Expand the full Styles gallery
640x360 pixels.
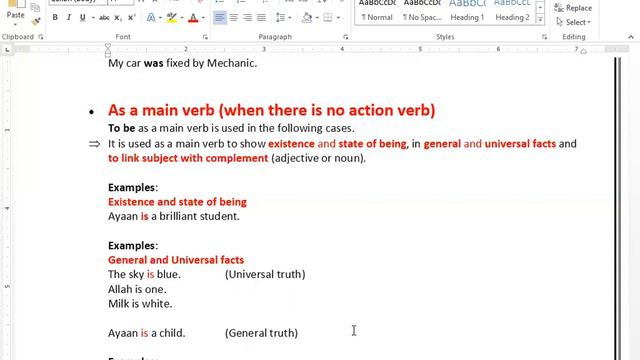click(540, 19)
